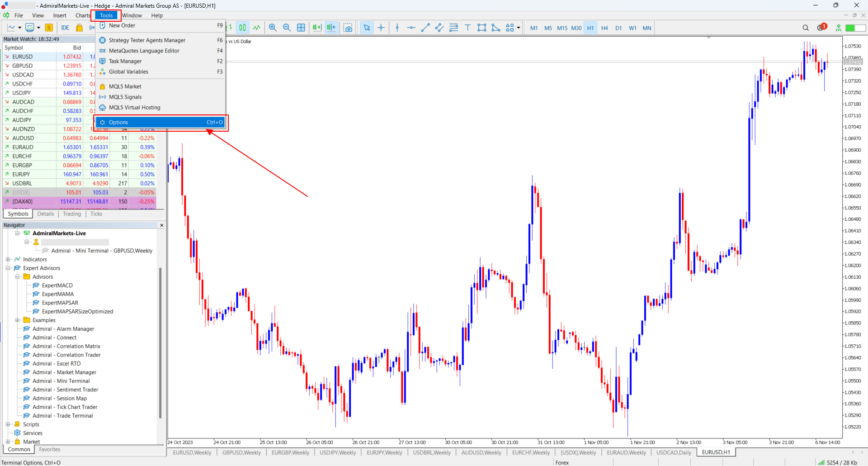Open IDE from the toolbar
Image resolution: width=868 pixels, height=466 pixels.
point(65,28)
